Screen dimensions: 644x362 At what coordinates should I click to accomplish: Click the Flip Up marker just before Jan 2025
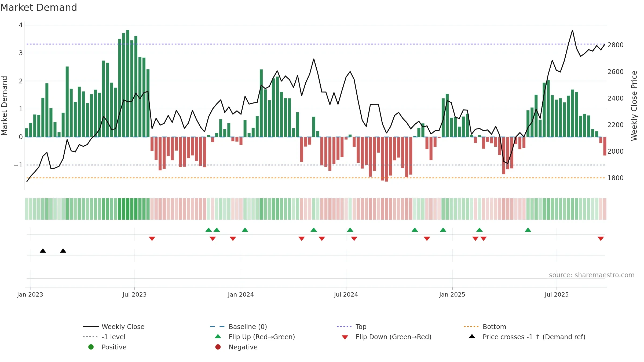click(443, 230)
